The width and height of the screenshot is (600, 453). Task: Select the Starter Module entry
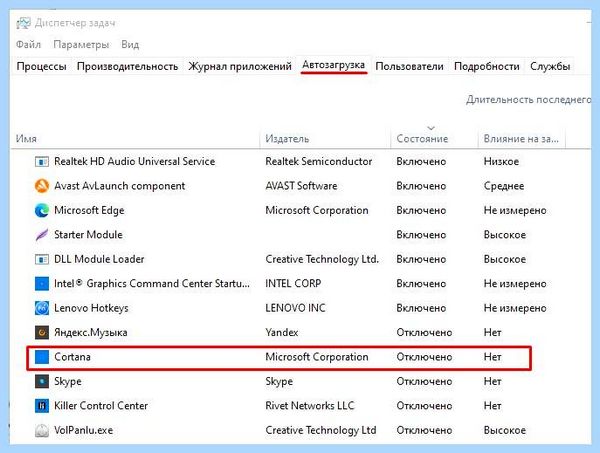click(88, 235)
